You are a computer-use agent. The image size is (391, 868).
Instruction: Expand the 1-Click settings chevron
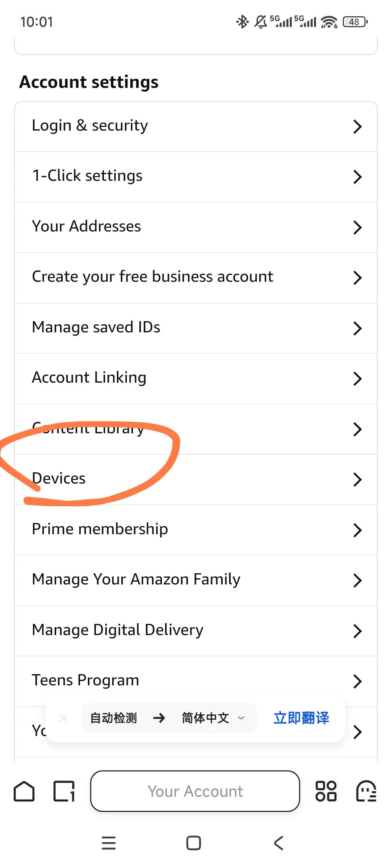[357, 177]
